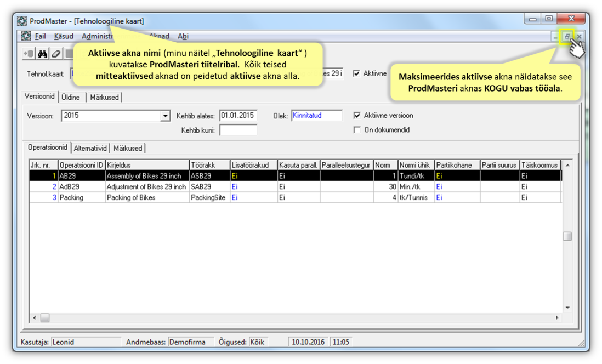Select the AB29 operation cell
Viewport: 602px width, 364px height.
pyautogui.click(x=81, y=176)
